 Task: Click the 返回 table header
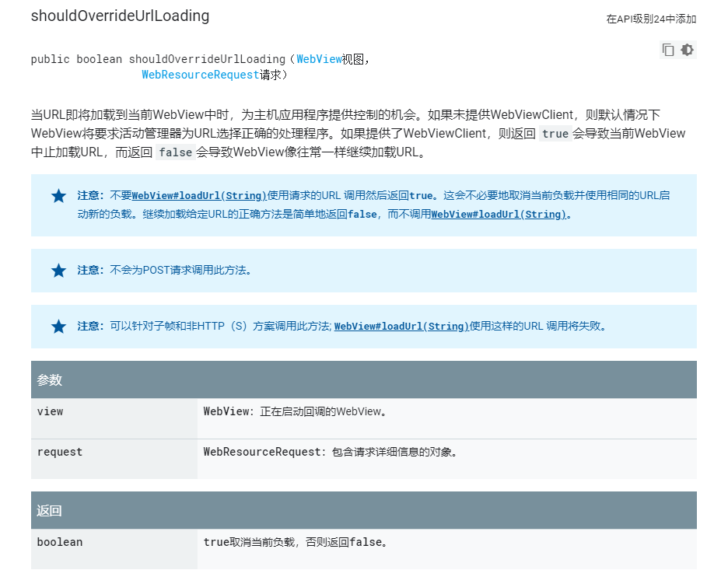click(x=363, y=510)
